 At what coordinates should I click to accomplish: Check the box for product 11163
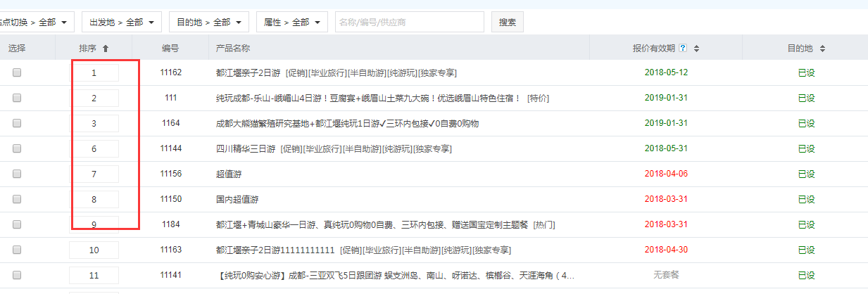click(x=17, y=250)
